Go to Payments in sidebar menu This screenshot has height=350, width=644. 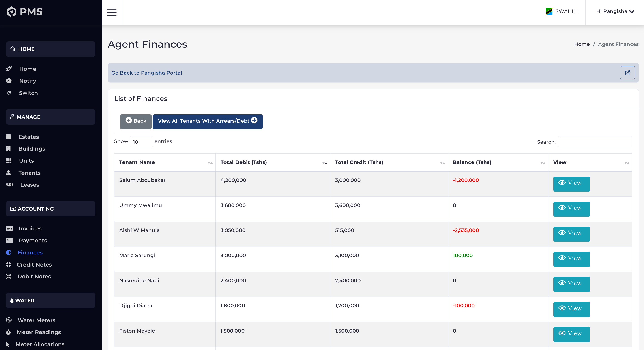(33, 240)
